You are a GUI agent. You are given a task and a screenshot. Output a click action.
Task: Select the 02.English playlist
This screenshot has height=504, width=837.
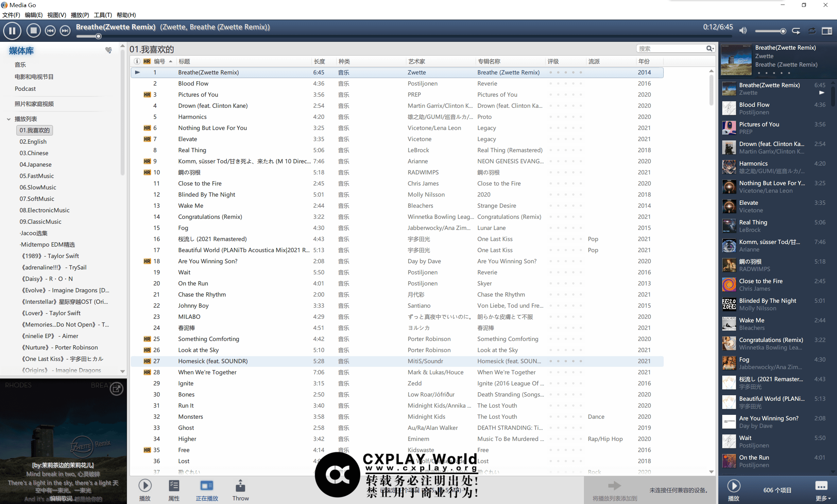pos(33,141)
